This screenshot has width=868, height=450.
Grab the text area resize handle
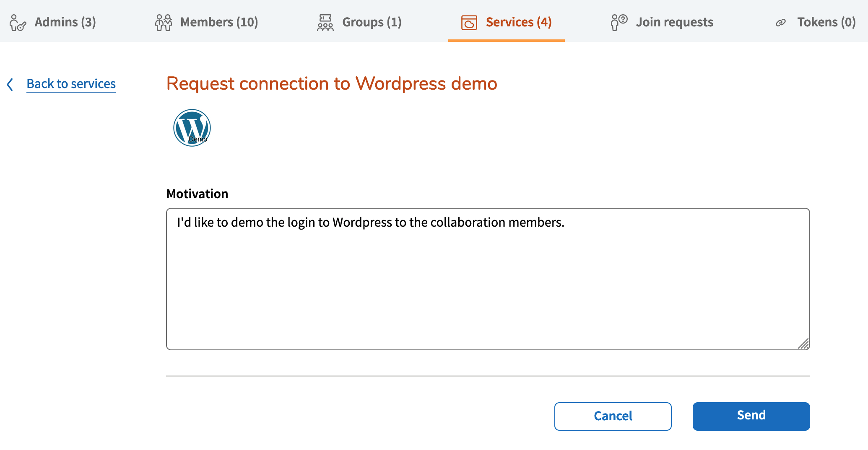tap(803, 344)
